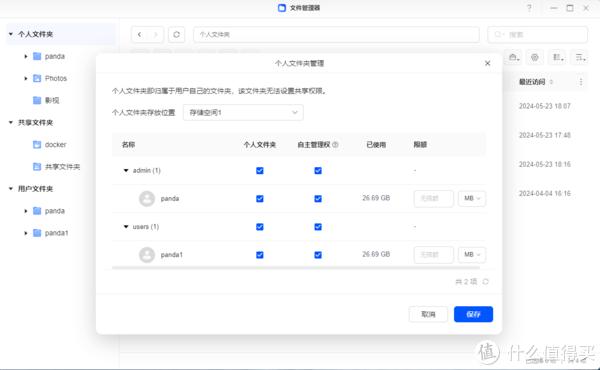The width and height of the screenshot is (600, 370).
Task: Toggle self-management checkbox for users group
Action: coord(318,227)
